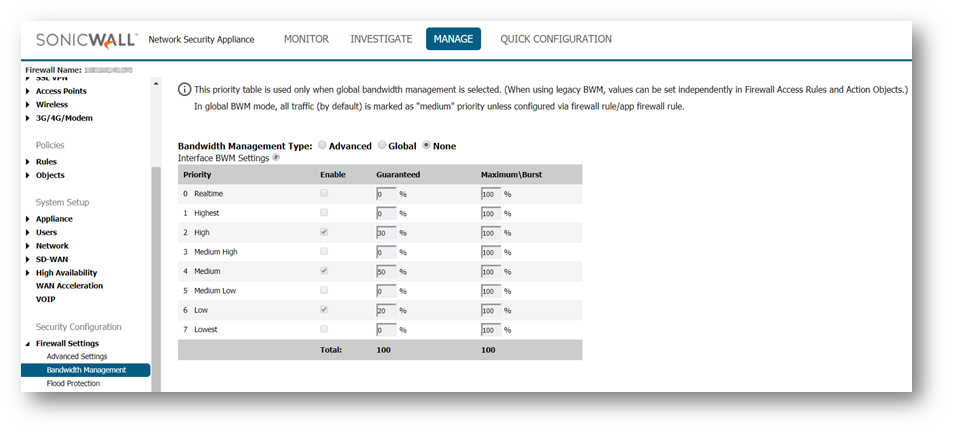The width and height of the screenshot is (954, 434).
Task: Toggle Enable checkbox for Lowest priority
Action: coord(324,329)
